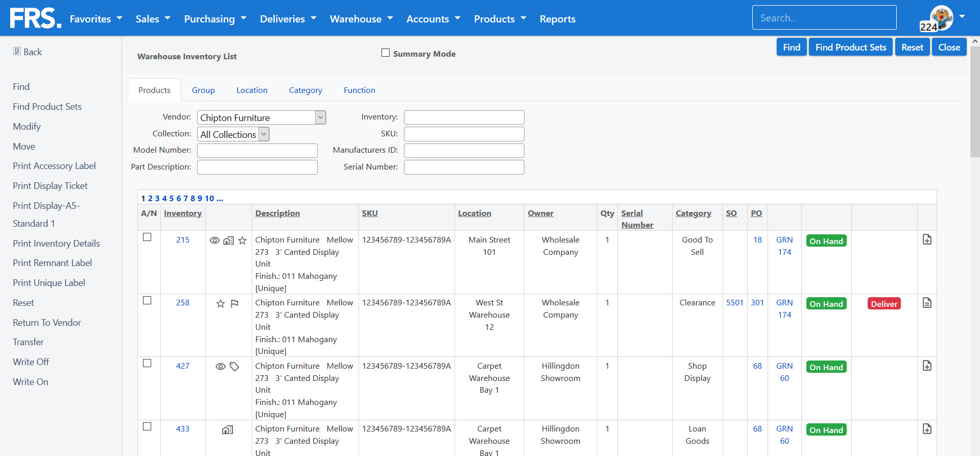Open the Warehouse menu in the navbar

point(361,19)
